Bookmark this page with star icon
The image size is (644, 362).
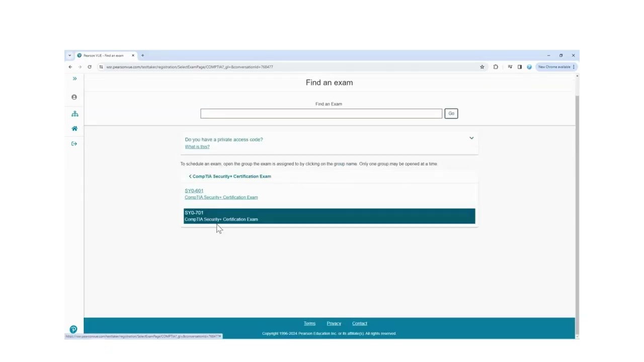482,67
